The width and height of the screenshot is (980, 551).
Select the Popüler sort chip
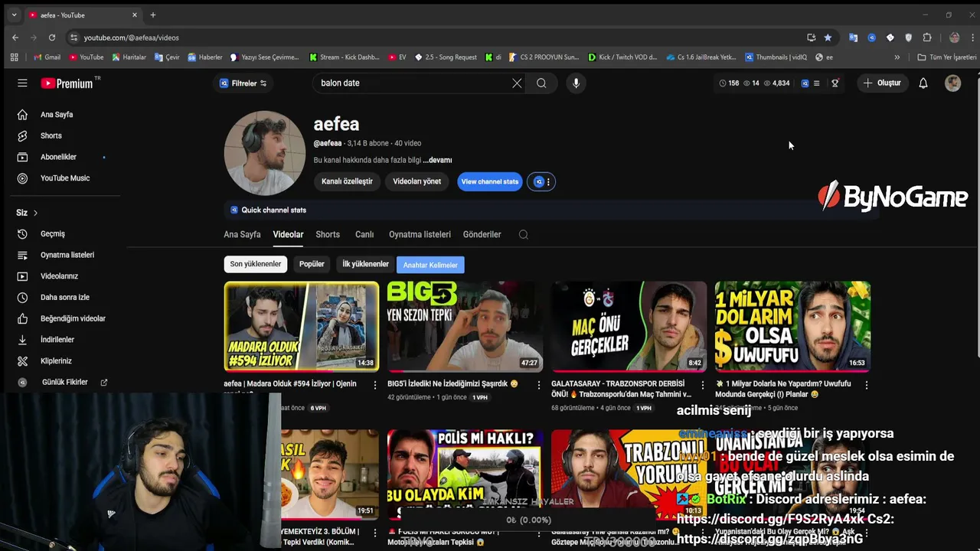point(312,264)
